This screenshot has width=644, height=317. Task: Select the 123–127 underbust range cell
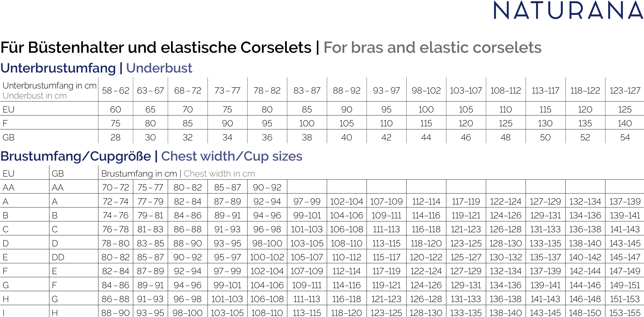point(625,90)
